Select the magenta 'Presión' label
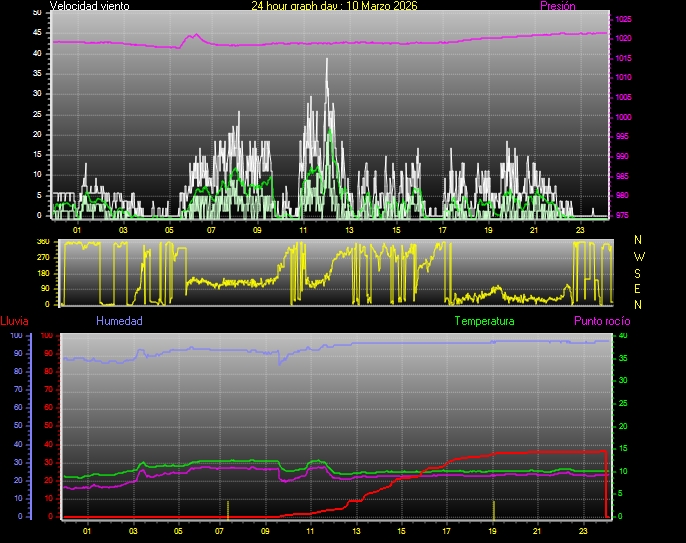The width and height of the screenshot is (686, 543). 557,6
